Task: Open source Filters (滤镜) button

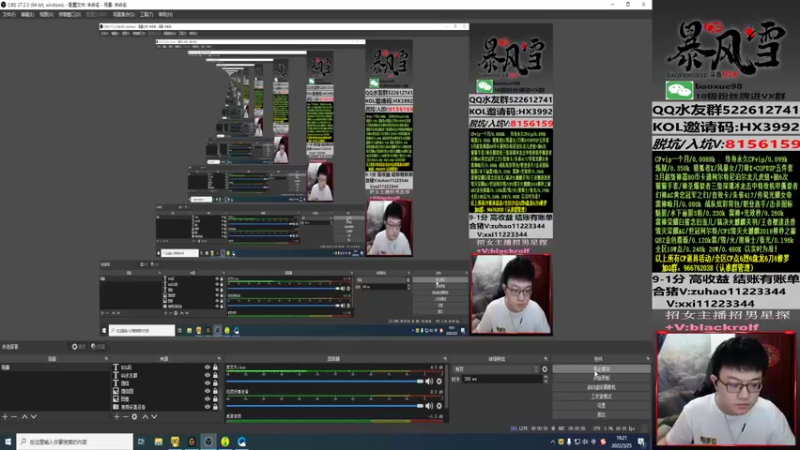Action: click(x=98, y=346)
